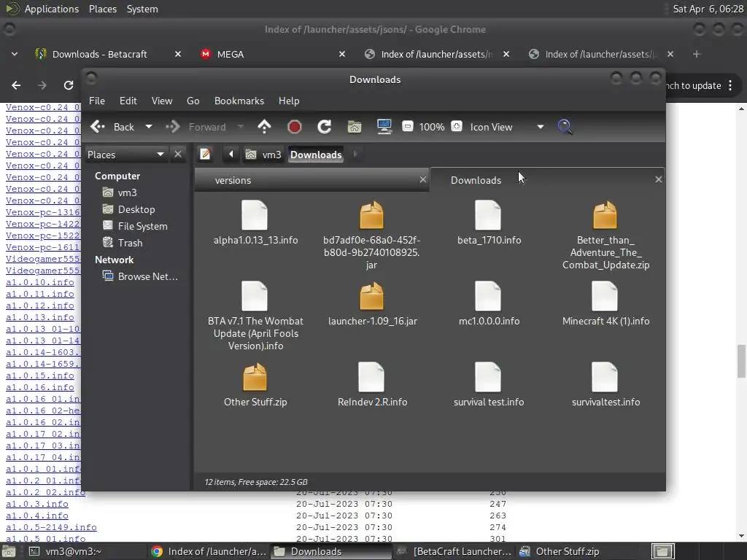This screenshot has height=560, width=747.
Task: Close the Downloads folder tab
Action: click(659, 179)
